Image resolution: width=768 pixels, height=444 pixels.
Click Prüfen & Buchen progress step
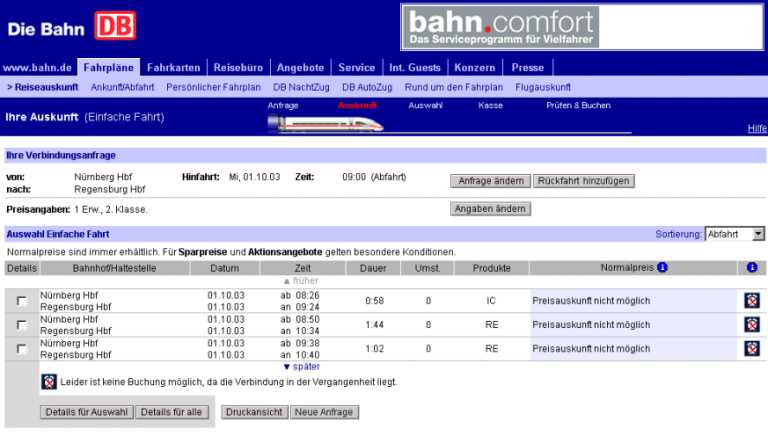pyautogui.click(x=578, y=105)
